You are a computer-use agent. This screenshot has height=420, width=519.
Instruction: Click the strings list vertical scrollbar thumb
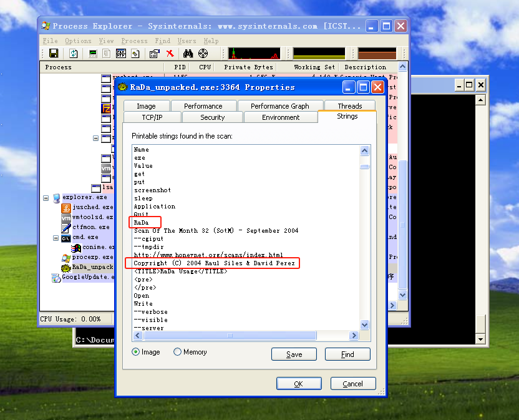365,167
